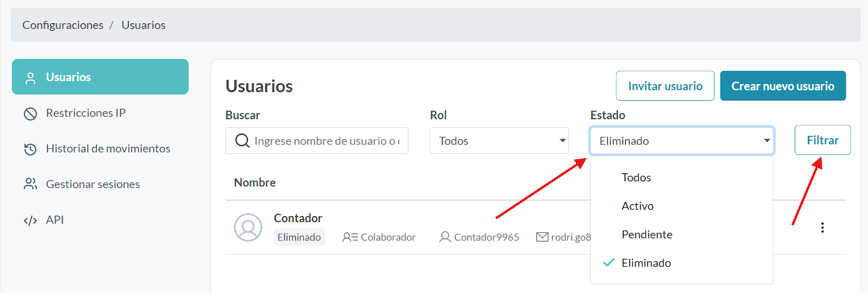Click the Usuarios person icon in sidebar
The width and height of the screenshot is (868, 293).
click(x=31, y=78)
